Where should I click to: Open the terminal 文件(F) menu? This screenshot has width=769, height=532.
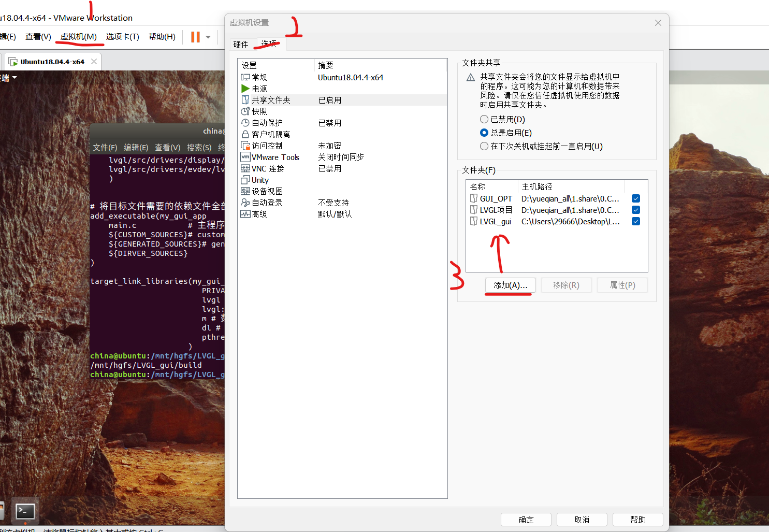click(x=105, y=148)
